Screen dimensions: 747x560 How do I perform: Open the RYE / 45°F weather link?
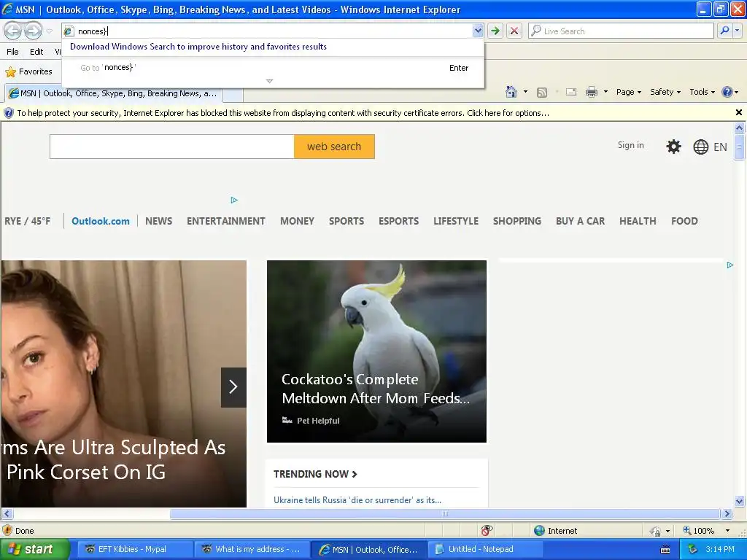[27, 221]
